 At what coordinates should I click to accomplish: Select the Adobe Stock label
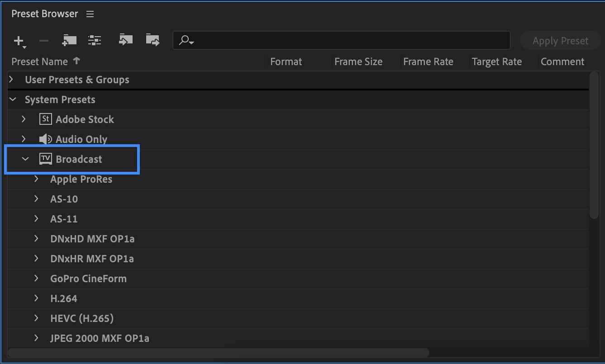pyautogui.click(x=85, y=119)
